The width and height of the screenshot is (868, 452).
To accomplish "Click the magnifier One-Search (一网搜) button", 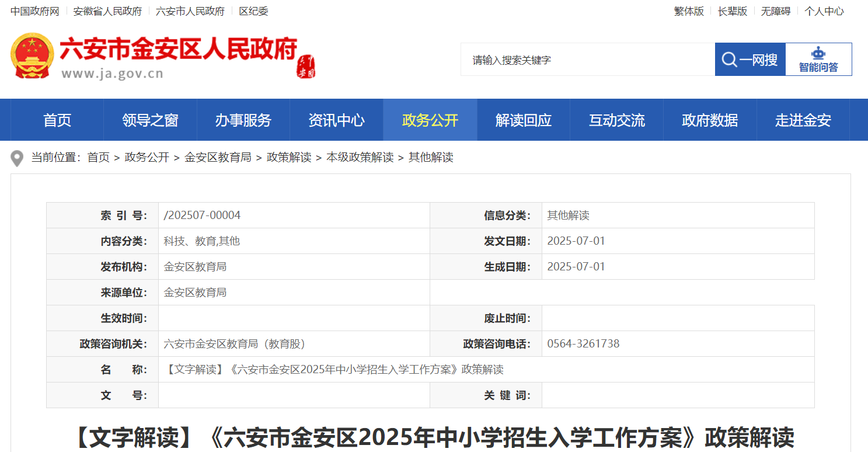I will (750, 60).
